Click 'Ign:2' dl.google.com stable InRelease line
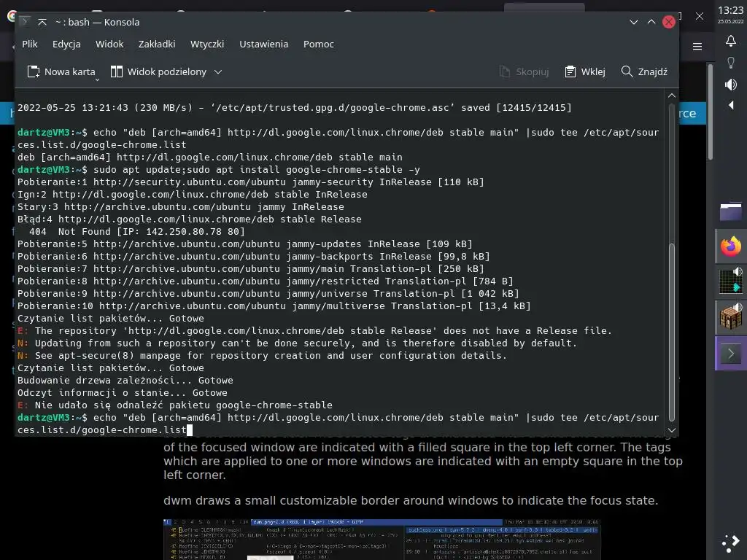Image resolution: width=747 pixels, height=560 pixels. (193, 194)
